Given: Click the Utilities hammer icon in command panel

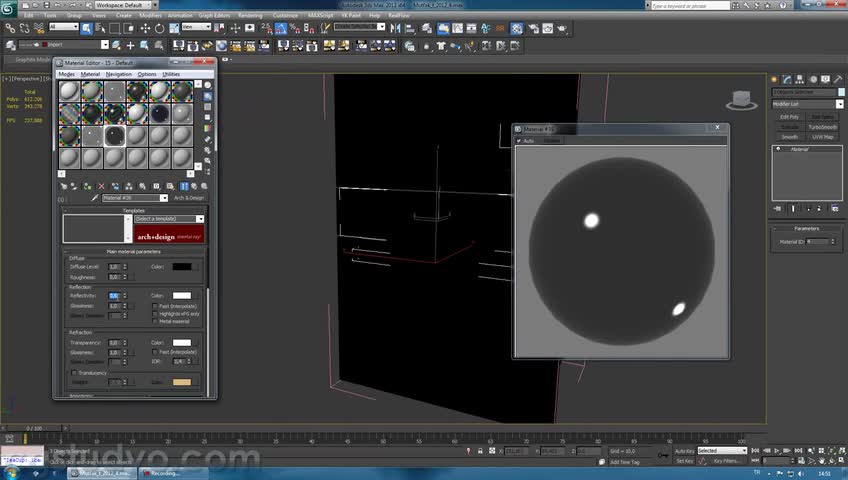Looking at the screenshot, I should (838, 79).
